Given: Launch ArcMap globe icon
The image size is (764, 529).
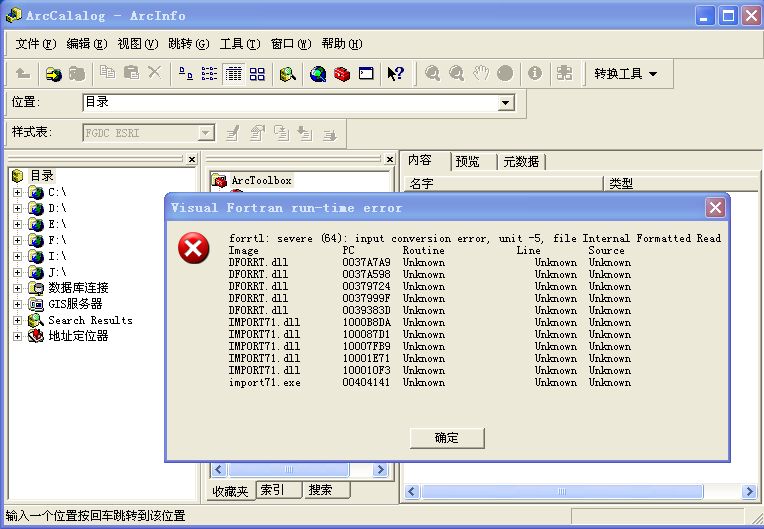Looking at the screenshot, I should point(318,74).
